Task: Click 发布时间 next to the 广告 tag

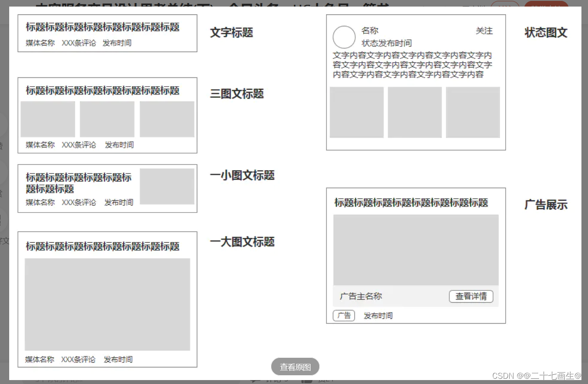Action: [x=378, y=316]
